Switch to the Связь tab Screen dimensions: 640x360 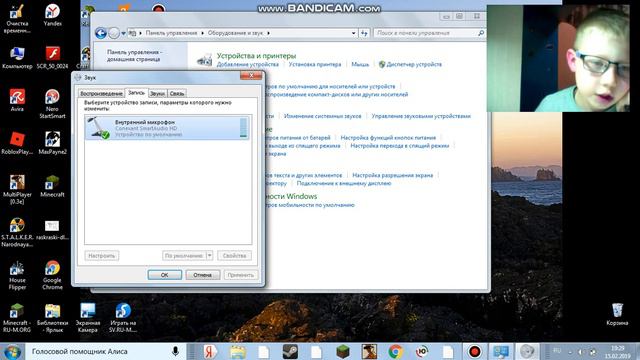[x=177, y=93]
